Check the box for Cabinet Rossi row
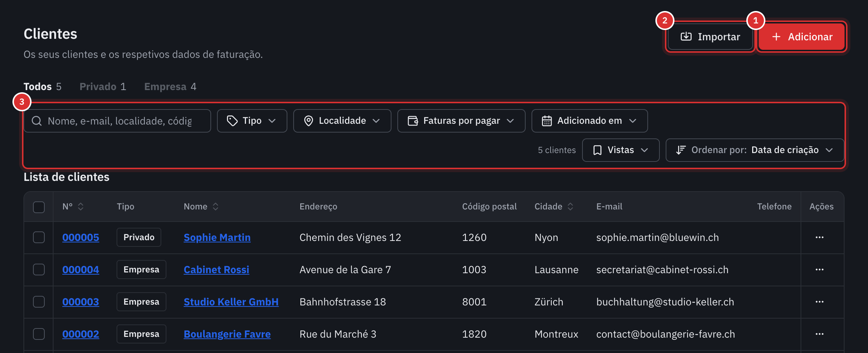 [x=39, y=270]
